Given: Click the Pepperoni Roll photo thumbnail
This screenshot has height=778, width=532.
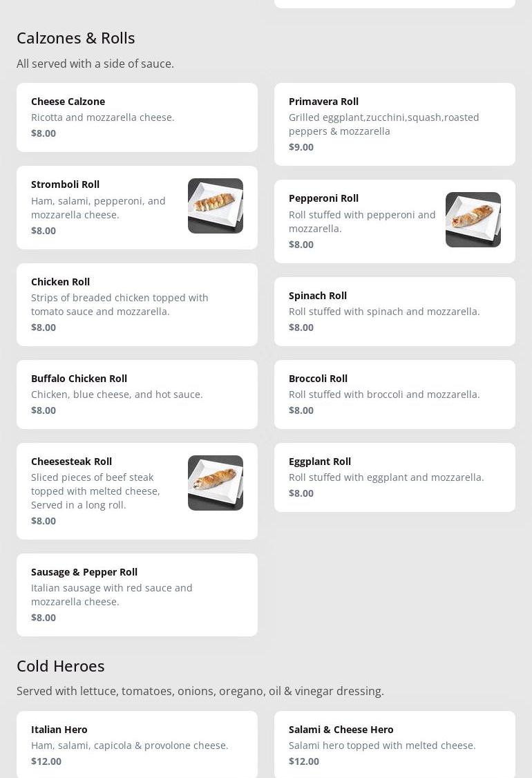Looking at the screenshot, I should (473, 220).
